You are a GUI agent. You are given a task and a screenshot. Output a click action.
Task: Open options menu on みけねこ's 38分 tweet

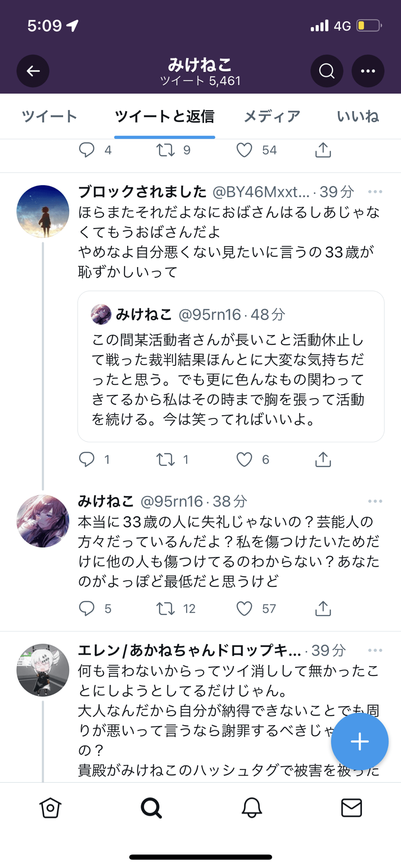pos(375,501)
